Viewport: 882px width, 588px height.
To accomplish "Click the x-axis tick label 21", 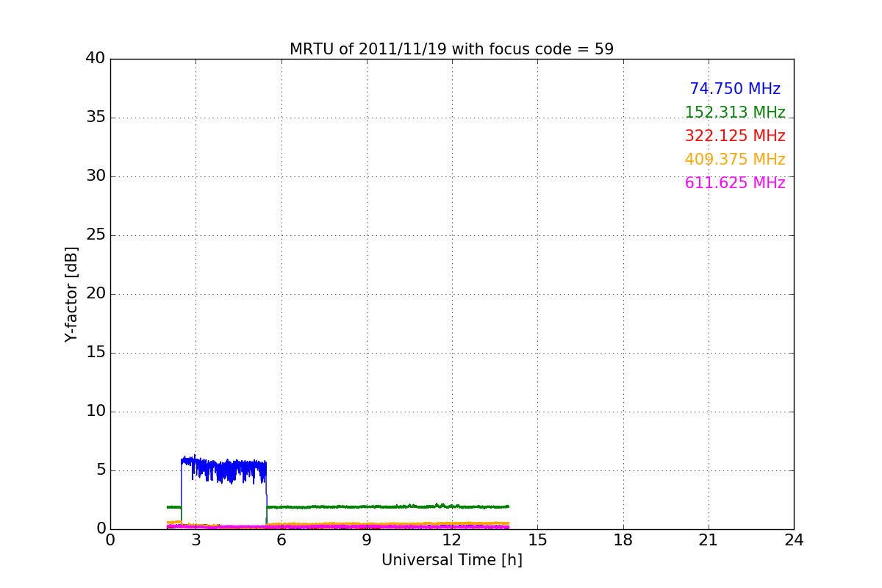I will [x=709, y=540].
